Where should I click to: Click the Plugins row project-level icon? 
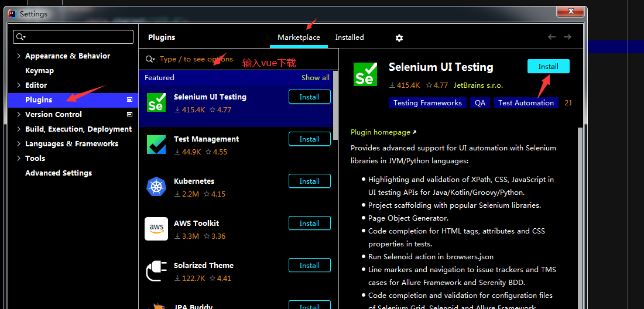(x=130, y=99)
